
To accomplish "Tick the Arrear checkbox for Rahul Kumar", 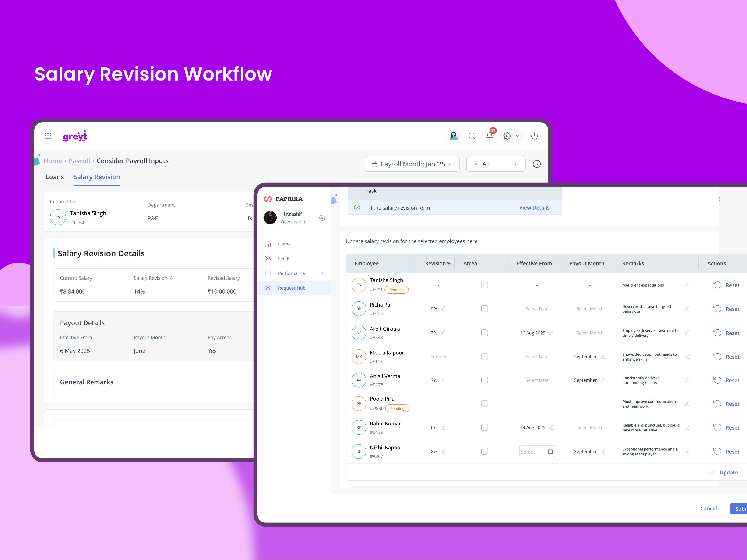I will tap(484, 427).
